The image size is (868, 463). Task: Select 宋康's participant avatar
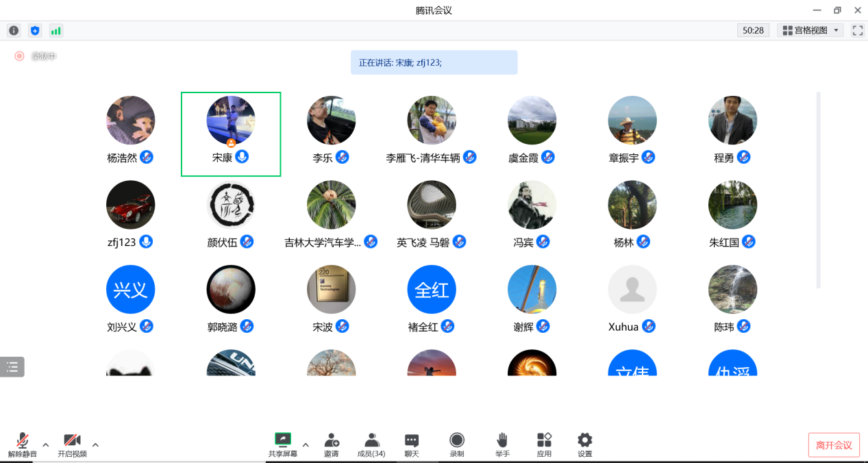pos(231,121)
